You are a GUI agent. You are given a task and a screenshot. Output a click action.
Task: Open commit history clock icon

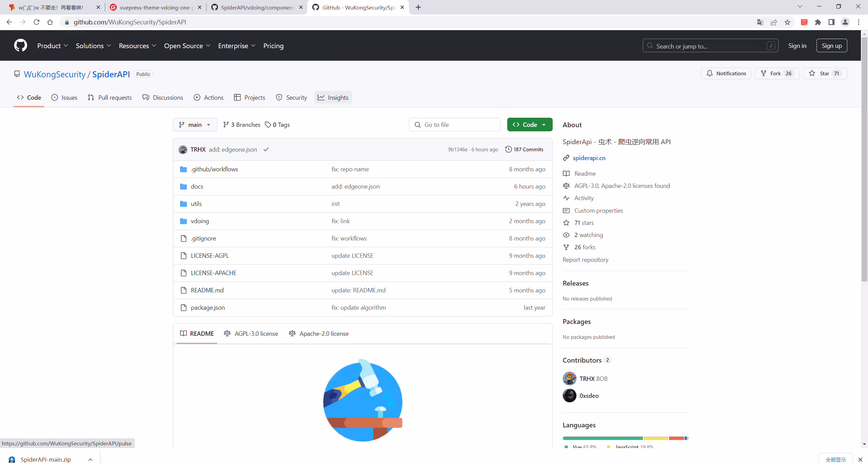[x=508, y=149]
